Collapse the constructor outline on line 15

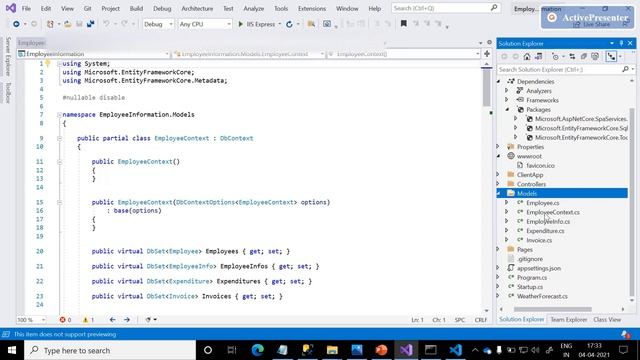(59, 202)
